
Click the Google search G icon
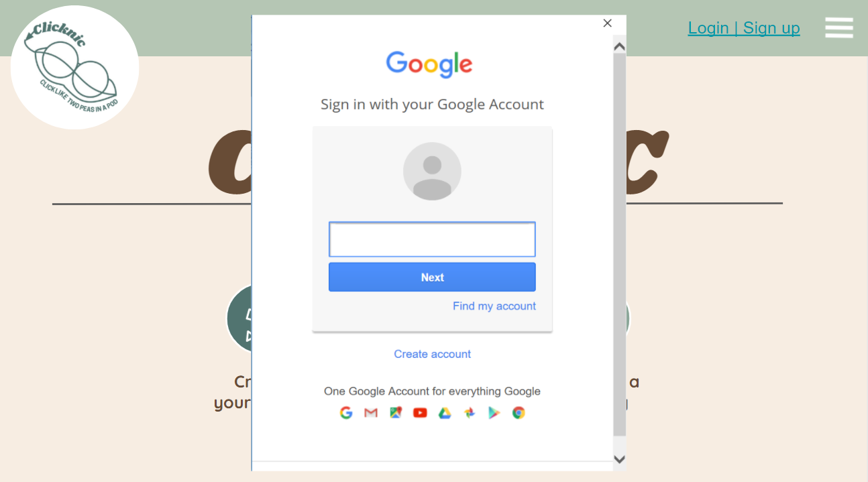tap(346, 413)
